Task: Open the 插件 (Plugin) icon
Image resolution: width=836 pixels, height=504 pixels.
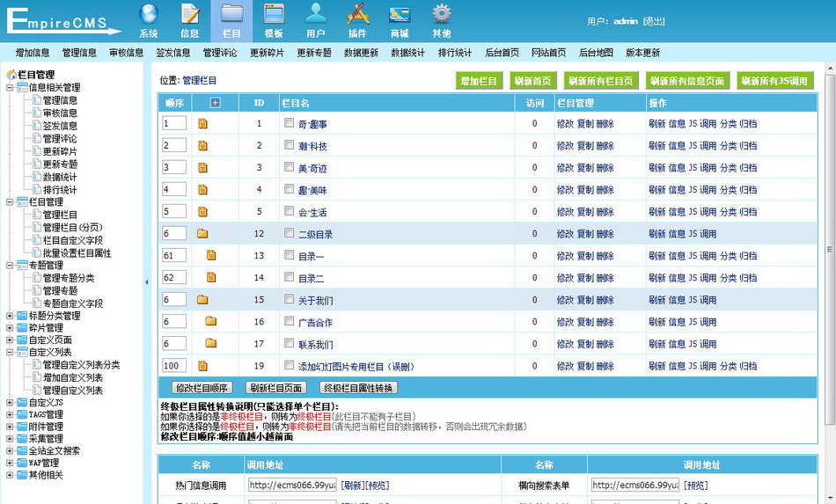Action: 357,15
